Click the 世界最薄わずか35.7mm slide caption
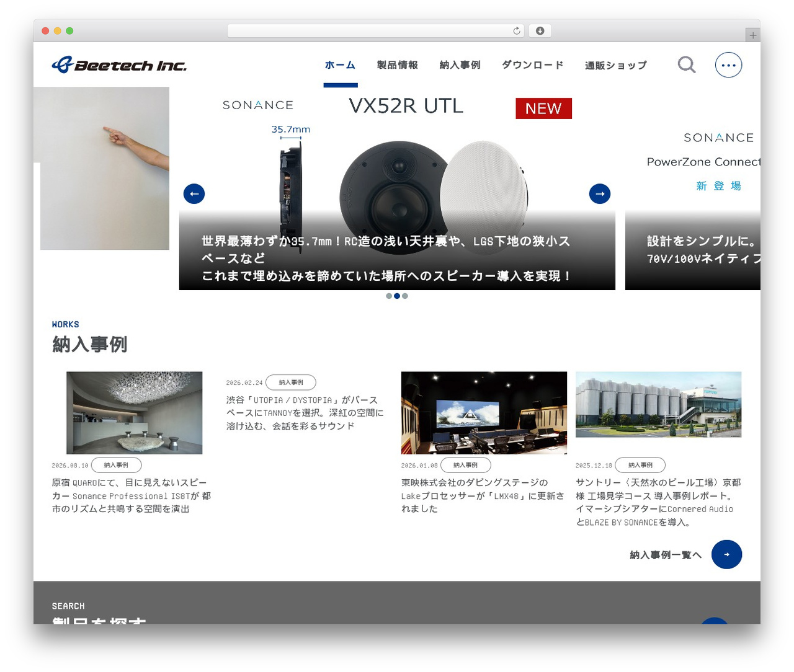The width and height of the screenshot is (794, 672). 386,259
